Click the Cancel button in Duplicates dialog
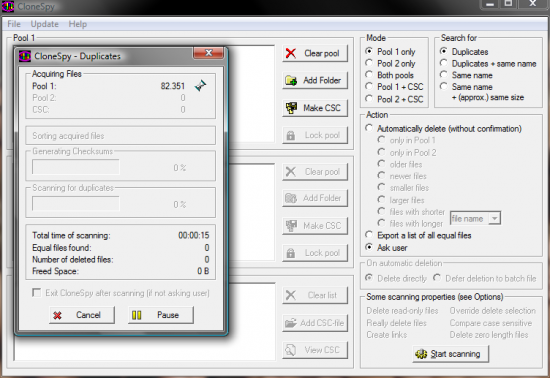This screenshot has width=550, height=378. [x=82, y=315]
